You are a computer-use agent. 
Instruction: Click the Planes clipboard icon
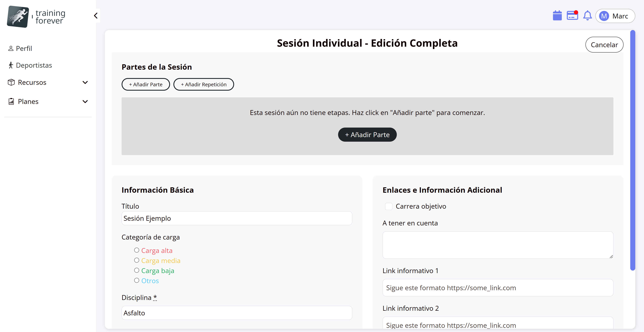(x=11, y=102)
